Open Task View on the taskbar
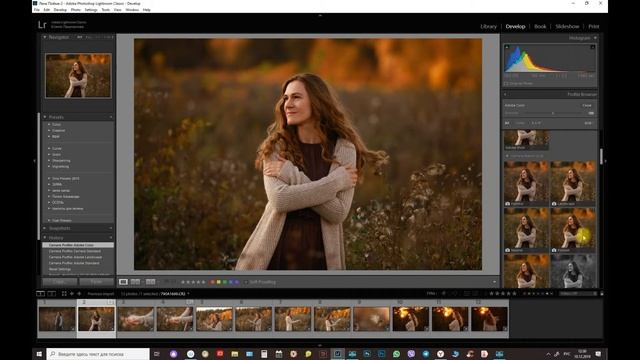Viewport: 640px width, 360px height. 156,354
